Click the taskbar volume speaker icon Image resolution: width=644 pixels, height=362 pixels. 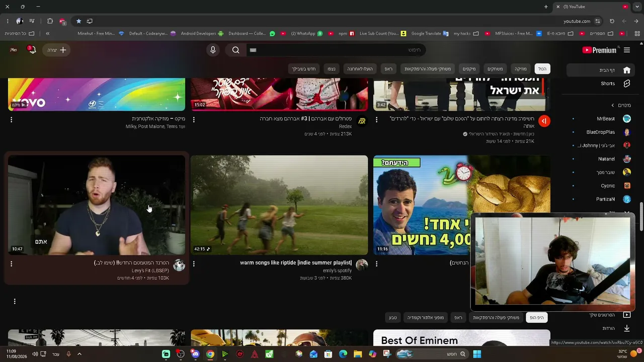click(x=35, y=354)
